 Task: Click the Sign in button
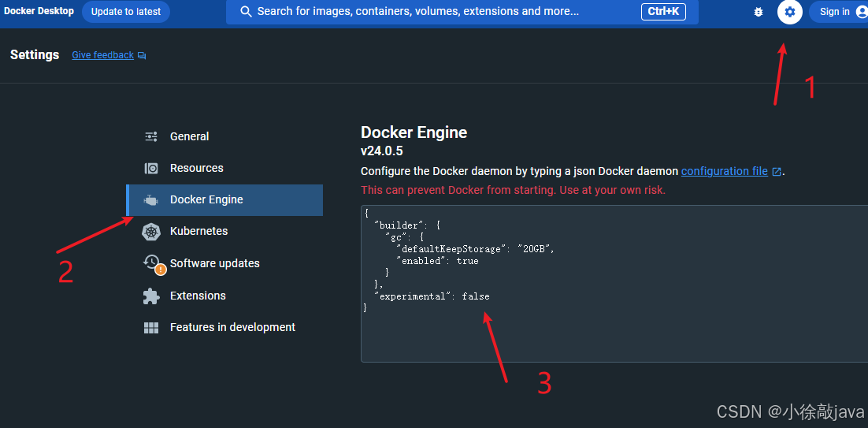[x=838, y=12]
